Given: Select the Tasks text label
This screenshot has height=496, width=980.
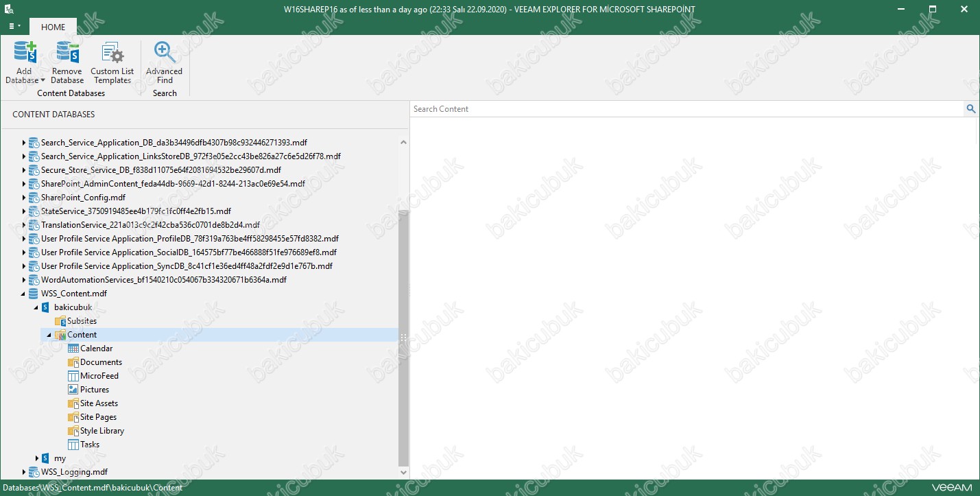Looking at the screenshot, I should 90,445.
